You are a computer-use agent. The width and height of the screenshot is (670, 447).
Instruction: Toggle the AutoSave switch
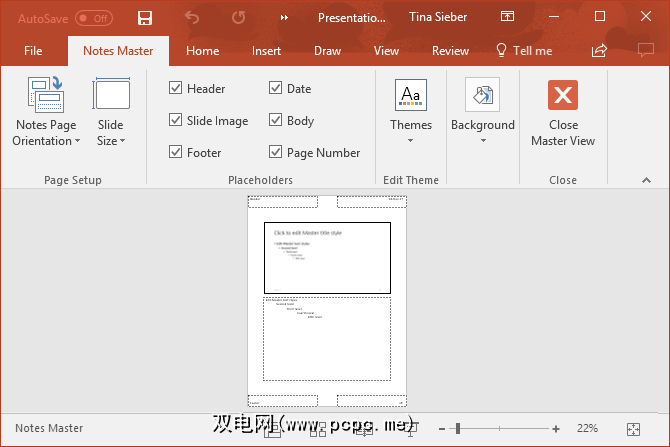pos(94,18)
